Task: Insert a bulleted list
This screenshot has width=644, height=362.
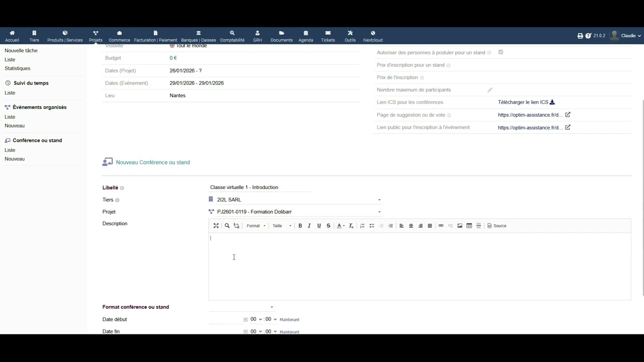Action: [372, 226]
